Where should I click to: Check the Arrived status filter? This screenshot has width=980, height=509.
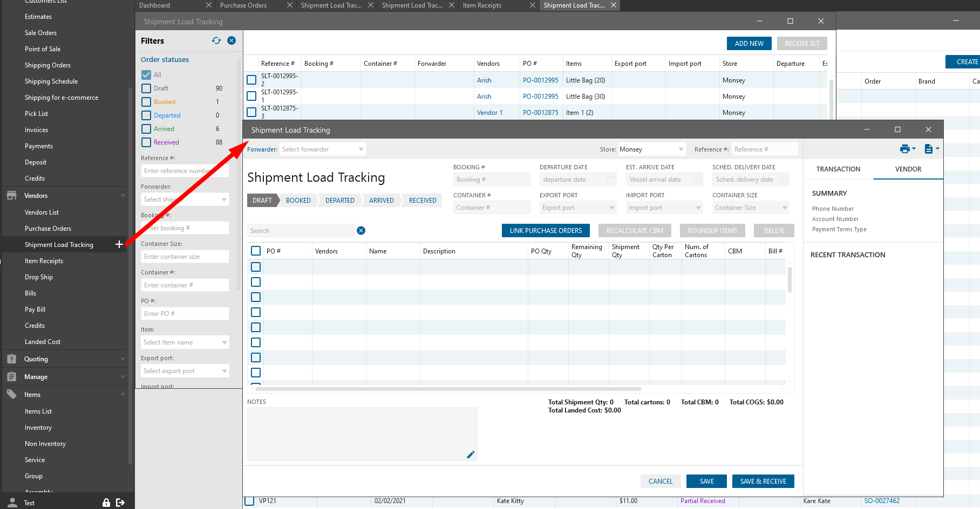(146, 129)
